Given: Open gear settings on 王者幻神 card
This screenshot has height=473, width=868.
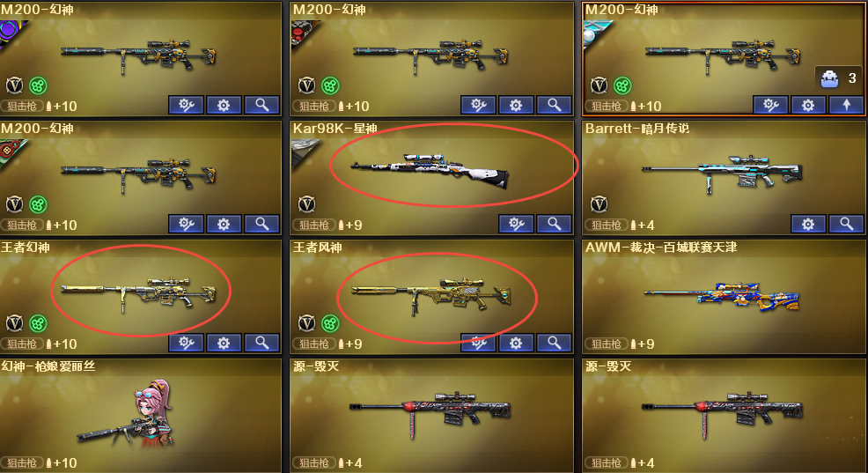Looking at the screenshot, I should pyautogui.click(x=224, y=343).
